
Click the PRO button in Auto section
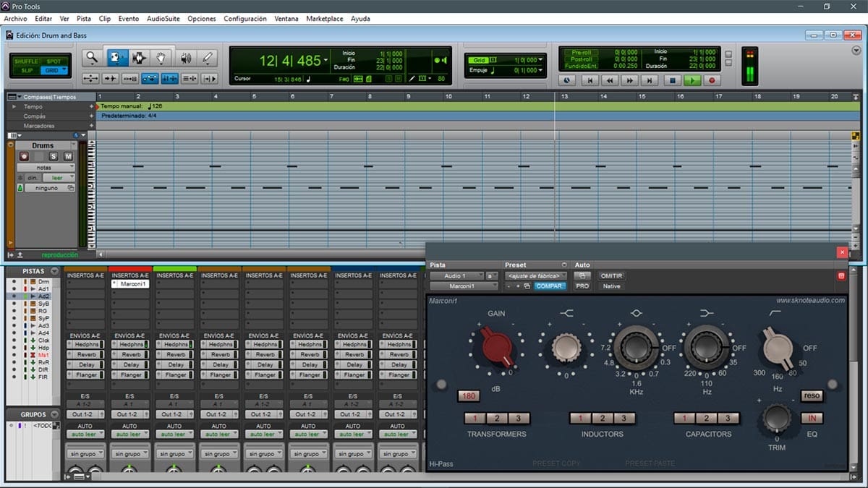pyautogui.click(x=582, y=286)
